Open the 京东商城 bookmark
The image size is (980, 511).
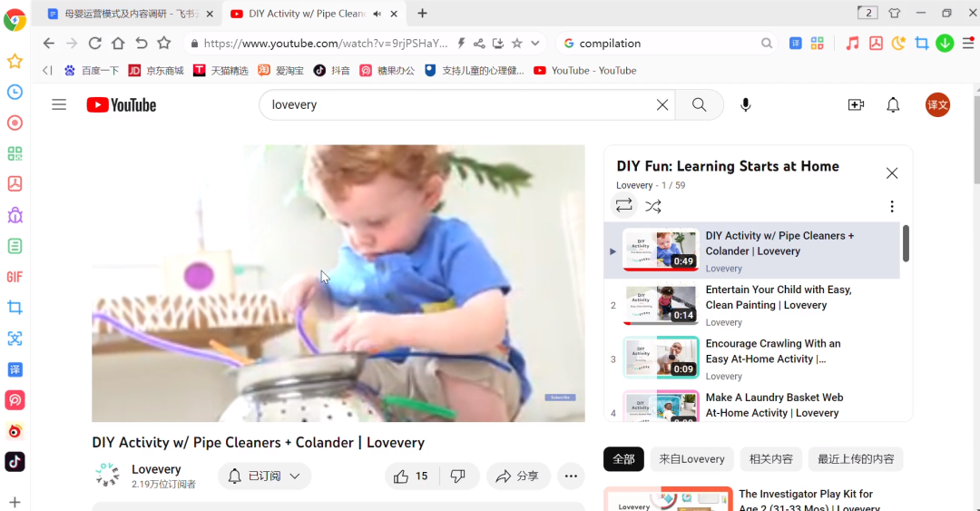[156, 71]
